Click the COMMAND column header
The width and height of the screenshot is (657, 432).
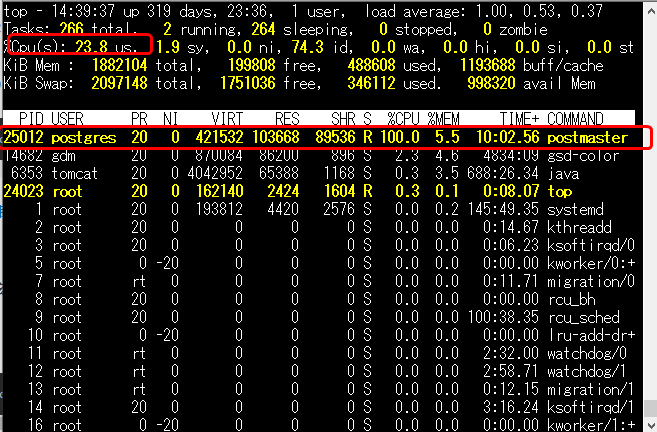(575, 119)
